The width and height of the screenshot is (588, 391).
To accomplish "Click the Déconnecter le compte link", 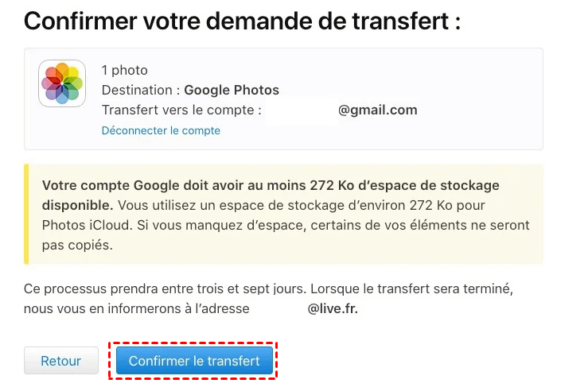I will pyautogui.click(x=161, y=130).
